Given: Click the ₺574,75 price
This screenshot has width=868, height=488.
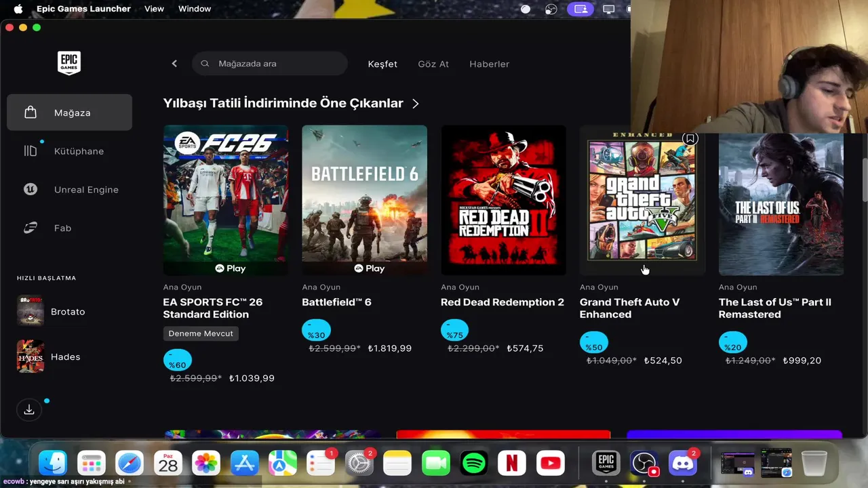Looking at the screenshot, I should pos(525,348).
